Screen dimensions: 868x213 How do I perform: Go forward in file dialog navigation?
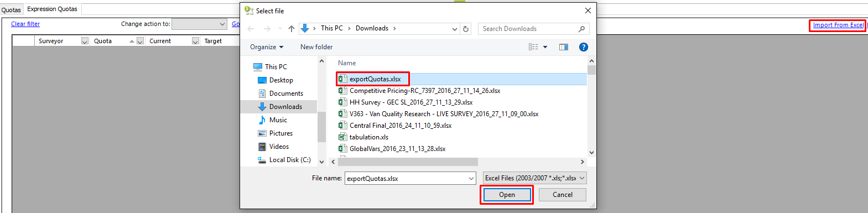coord(267,29)
